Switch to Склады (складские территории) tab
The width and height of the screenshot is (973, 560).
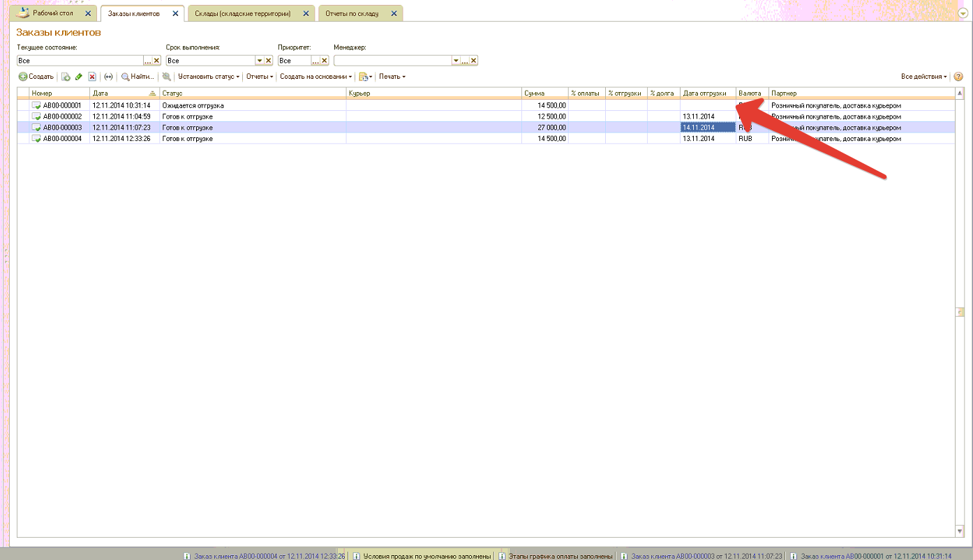pos(242,13)
